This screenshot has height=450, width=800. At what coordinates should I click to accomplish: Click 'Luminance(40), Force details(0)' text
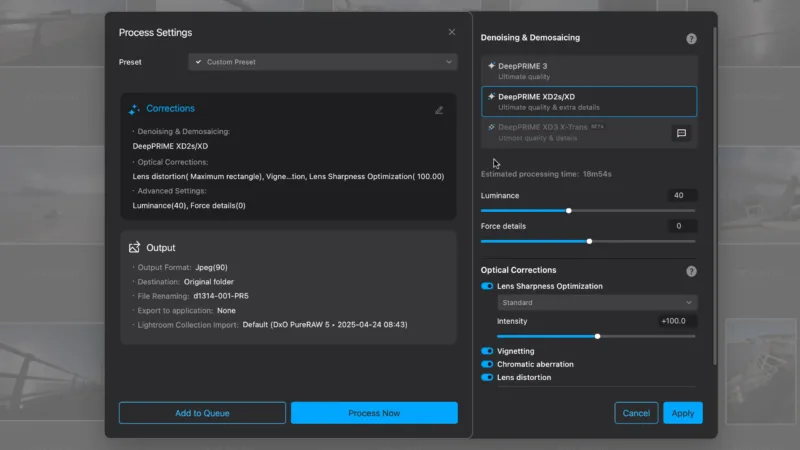coord(189,206)
